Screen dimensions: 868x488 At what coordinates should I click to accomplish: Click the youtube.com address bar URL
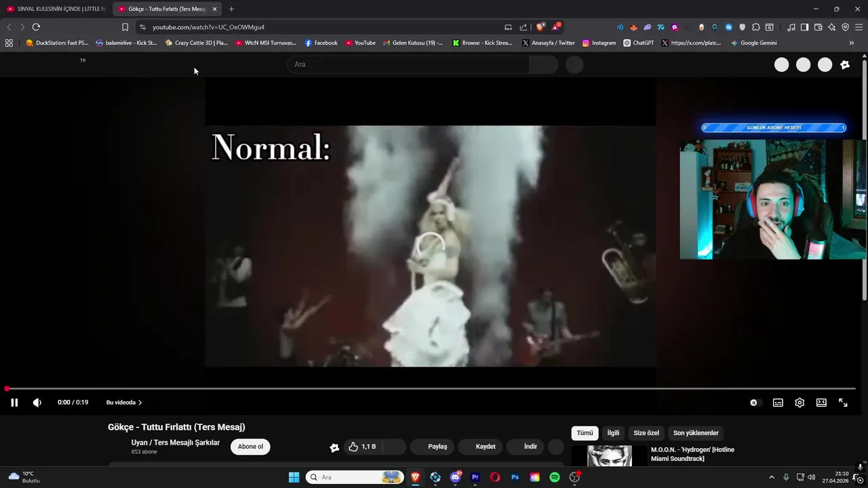pos(208,27)
